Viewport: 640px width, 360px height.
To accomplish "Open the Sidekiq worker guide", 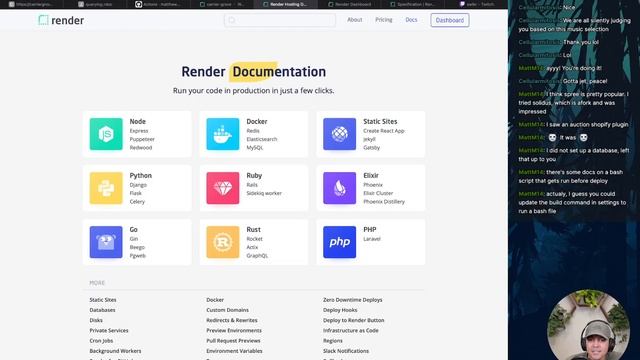I will (x=264, y=193).
